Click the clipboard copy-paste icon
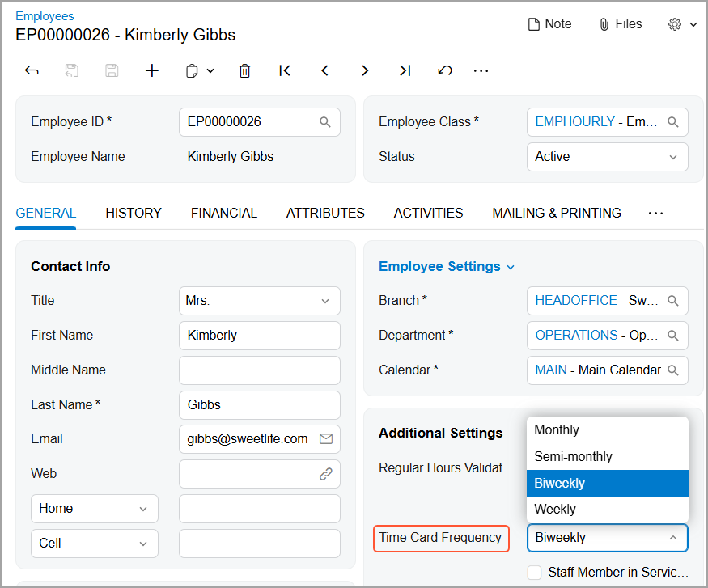 point(192,71)
